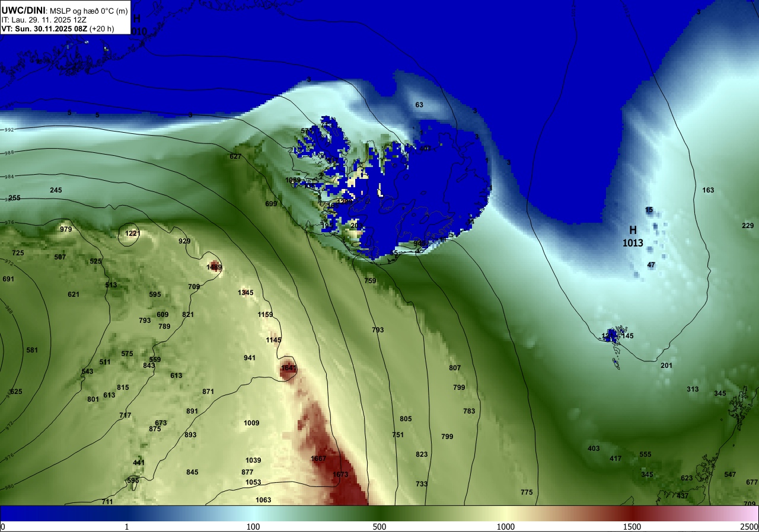This screenshot has width=759, height=532.
Task: Click the 1145 map value
Action: click(x=274, y=339)
